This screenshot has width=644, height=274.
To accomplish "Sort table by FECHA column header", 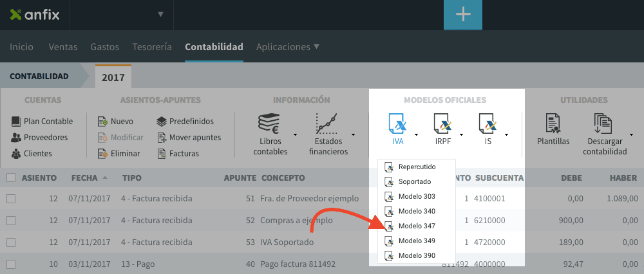I will point(84,178).
